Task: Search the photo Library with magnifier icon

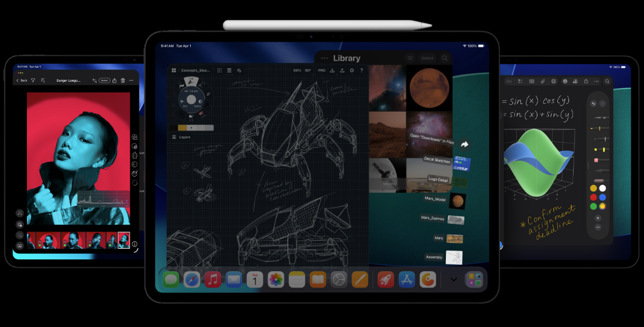Action: tap(445, 58)
